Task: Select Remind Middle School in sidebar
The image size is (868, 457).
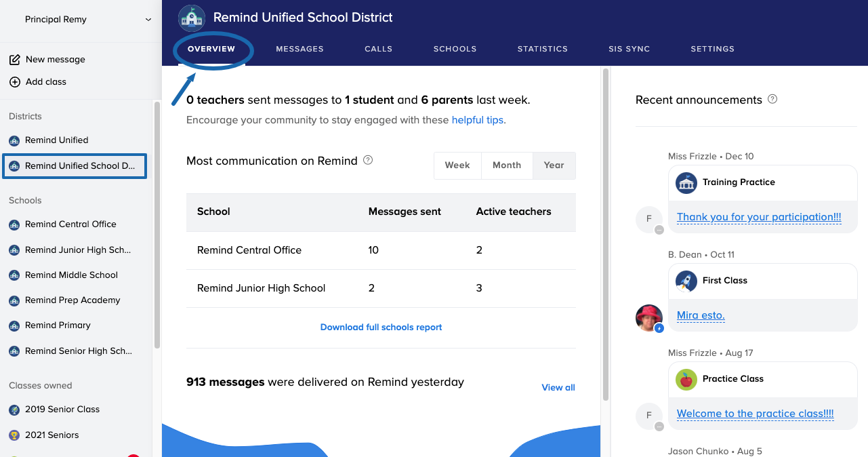Action: [x=71, y=275]
